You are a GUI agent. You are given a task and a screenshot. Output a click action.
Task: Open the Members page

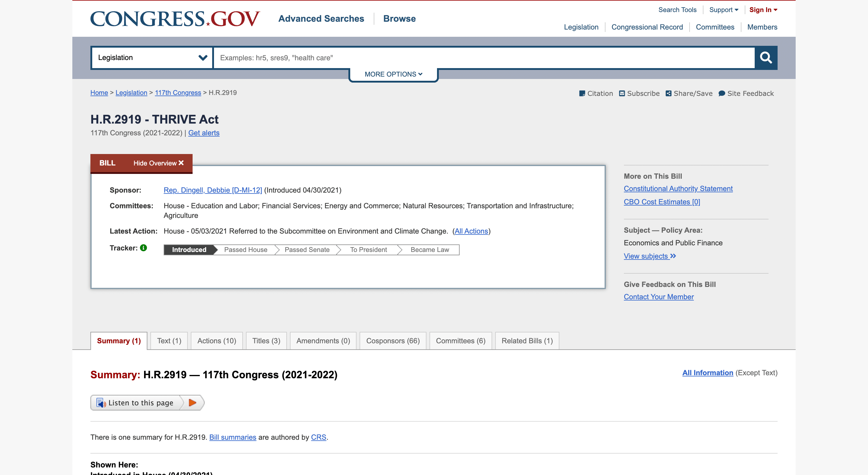[x=762, y=27]
